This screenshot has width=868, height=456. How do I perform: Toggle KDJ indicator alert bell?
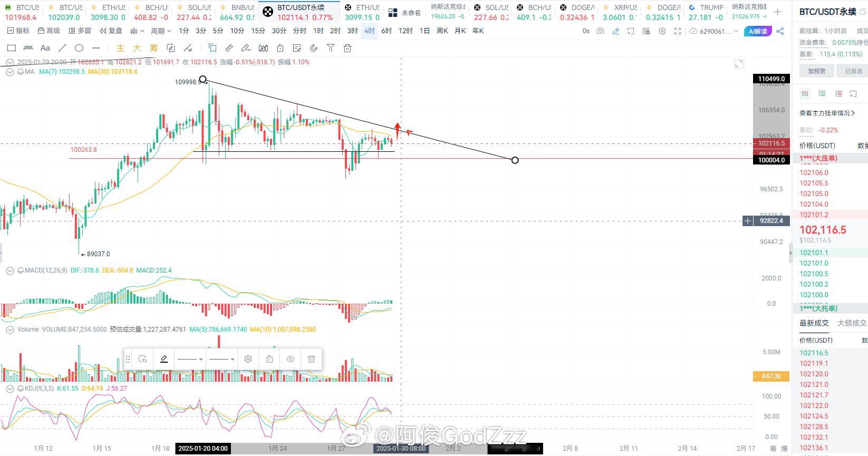point(21,389)
